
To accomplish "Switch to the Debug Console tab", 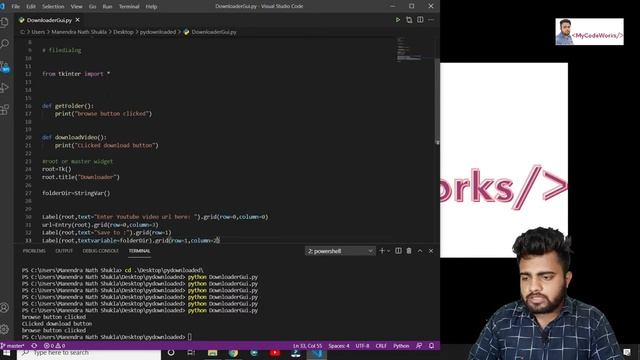I will pos(100,251).
